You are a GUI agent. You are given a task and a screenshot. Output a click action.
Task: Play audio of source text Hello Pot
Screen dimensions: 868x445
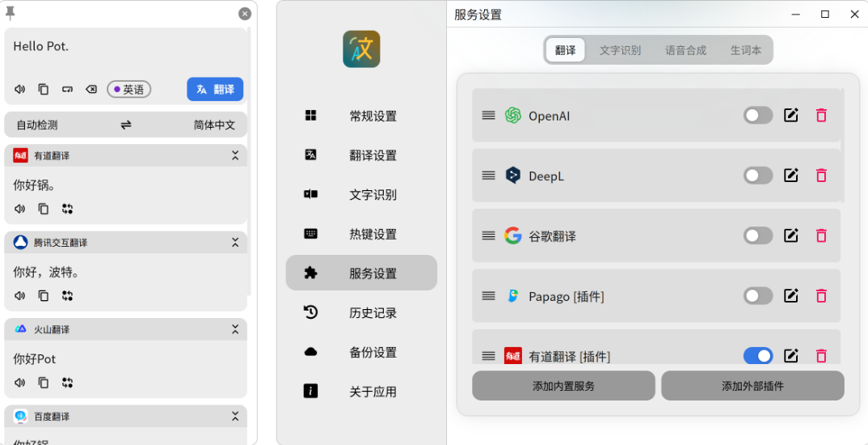tap(20, 89)
